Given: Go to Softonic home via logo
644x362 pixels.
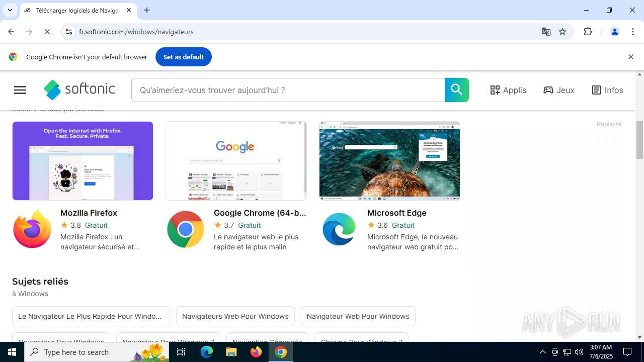Looking at the screenshot, I should coord(79,89).
